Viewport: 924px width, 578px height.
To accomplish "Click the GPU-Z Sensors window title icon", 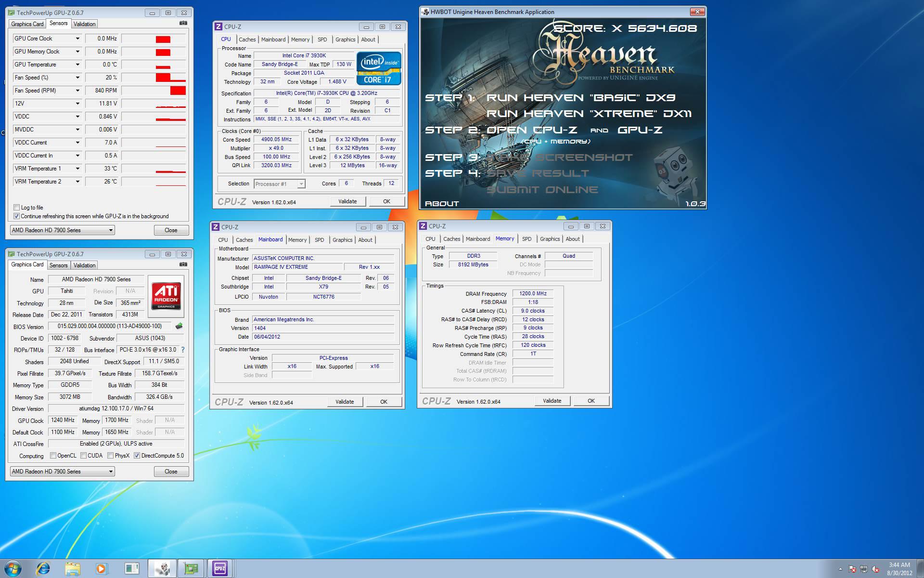I will click(x=11, y=13).
